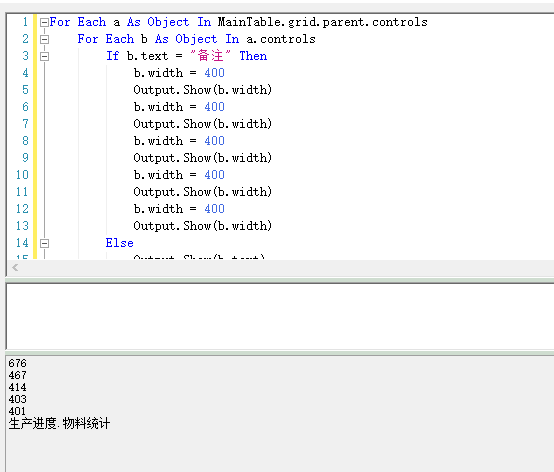Viewport: 554px width, 472px height.
Task: Click Output.Show(b.width) on line 11
Action: [202, 192]
